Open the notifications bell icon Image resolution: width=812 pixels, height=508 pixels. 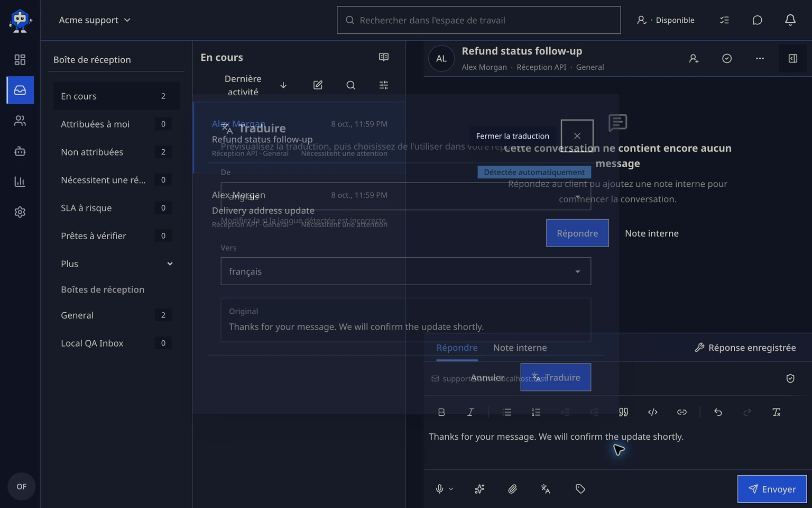click(790, 20)
